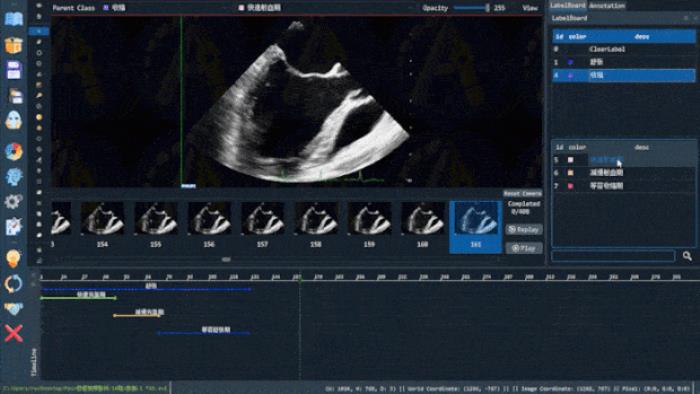Click the Reset Camera button
This screenshot has height=394, width=700.
[x=522, y=194]
